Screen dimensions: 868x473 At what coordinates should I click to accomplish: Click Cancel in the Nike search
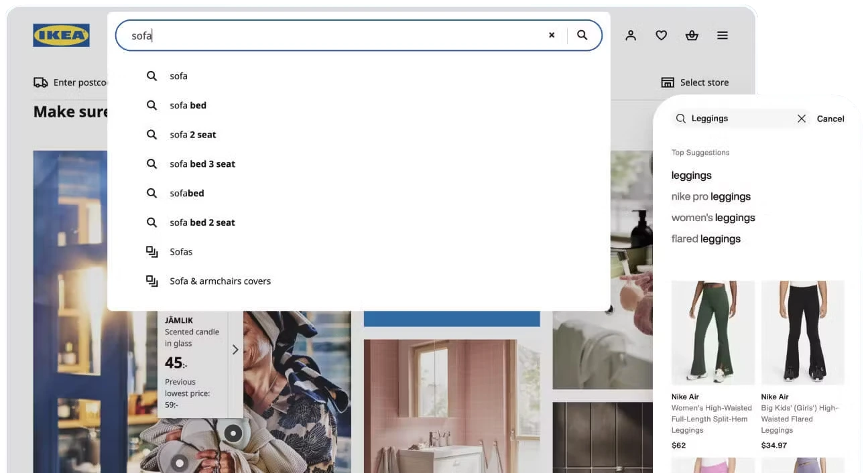tap(830, 119)
